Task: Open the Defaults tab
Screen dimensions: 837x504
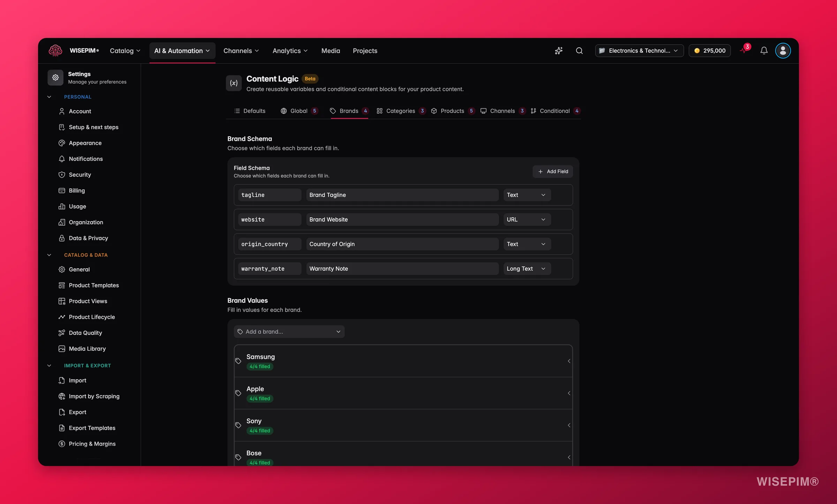Action: coord(250,111)
